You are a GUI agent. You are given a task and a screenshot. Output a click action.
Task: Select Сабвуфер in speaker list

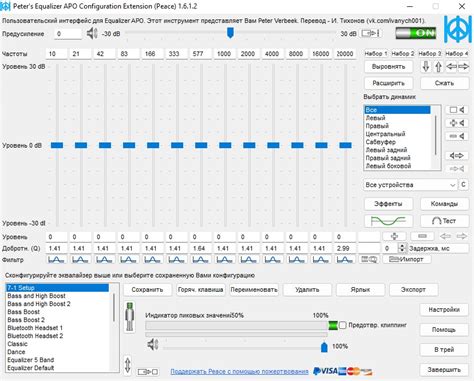381,142
